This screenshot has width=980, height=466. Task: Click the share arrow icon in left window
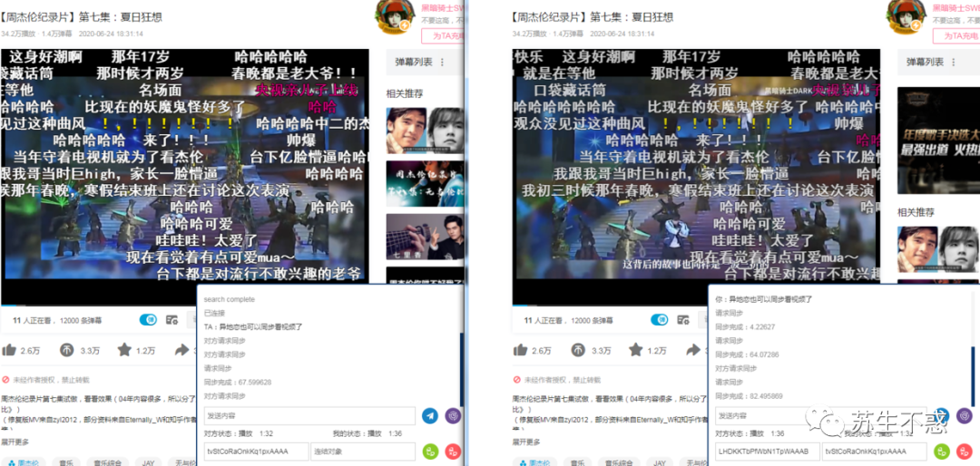click(181, 350)
